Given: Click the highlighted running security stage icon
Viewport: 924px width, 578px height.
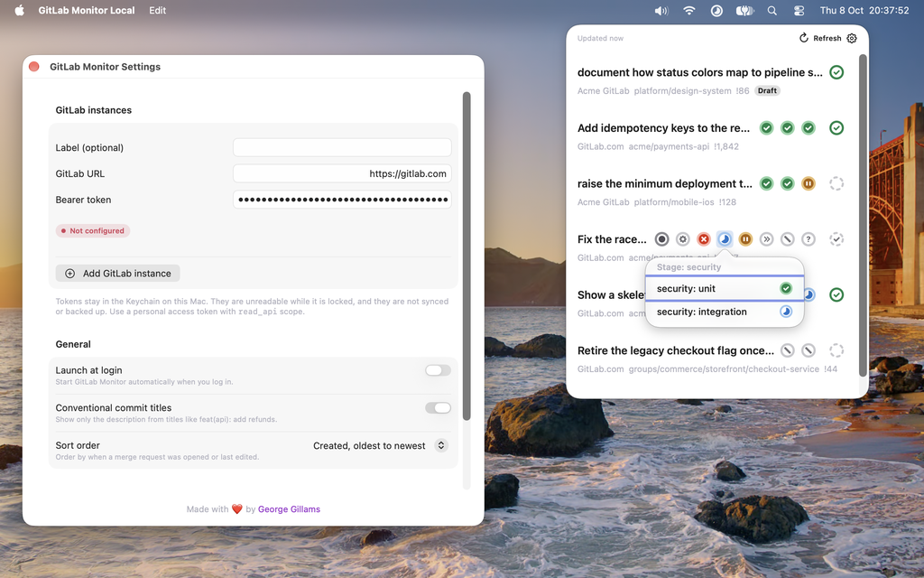Looking at the screenshot, I should [725, 238].
